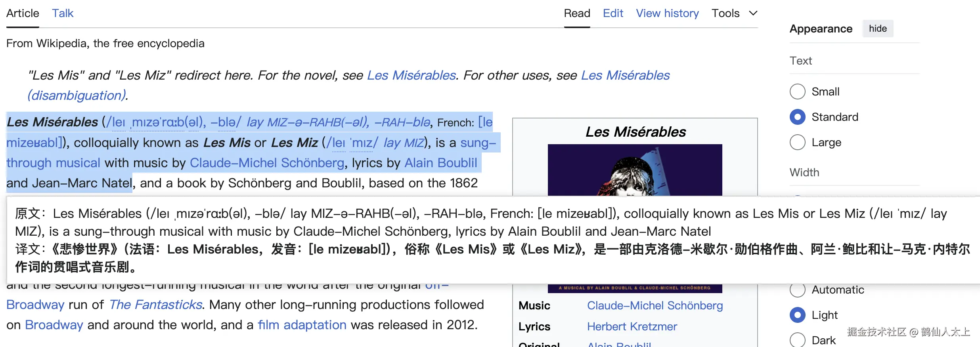Click the Les Misérables poster image
This screenshot has width=980, height=347.
click(x=635, y=170)
